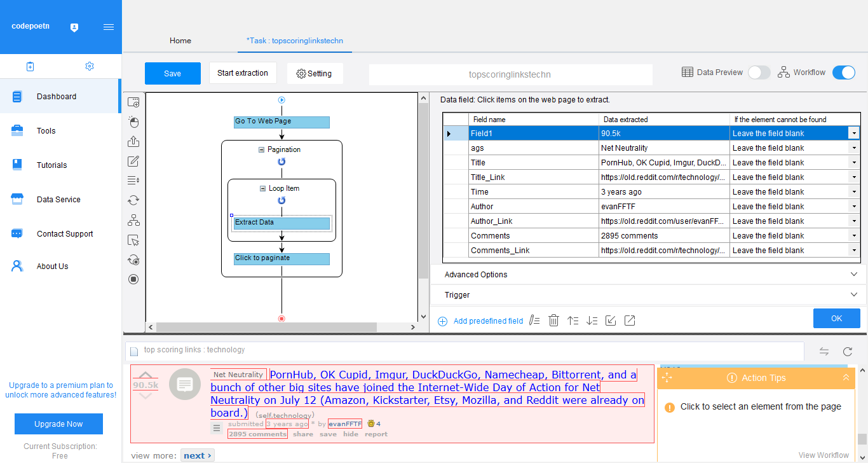Expand the Advanced Options section
The height and width of the screenshot is (463, 868).
pos(648,275)
